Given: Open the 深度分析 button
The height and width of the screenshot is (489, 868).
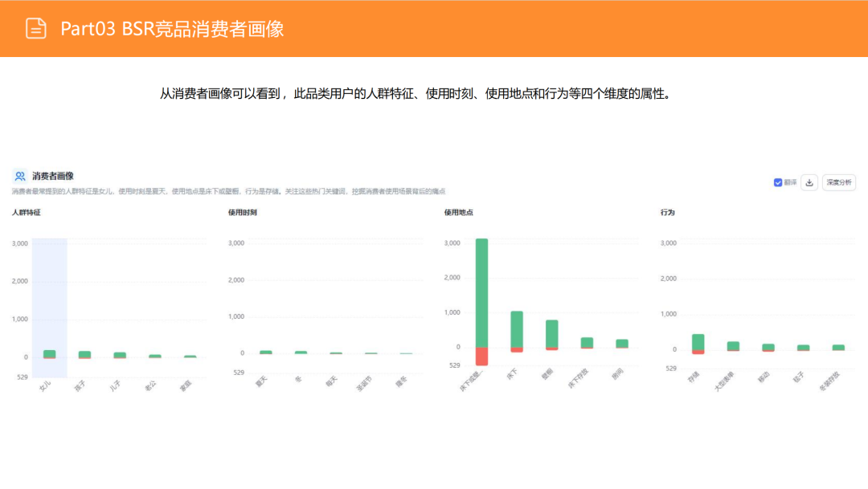Looking at the screenshot, I should tap(838, 182).
